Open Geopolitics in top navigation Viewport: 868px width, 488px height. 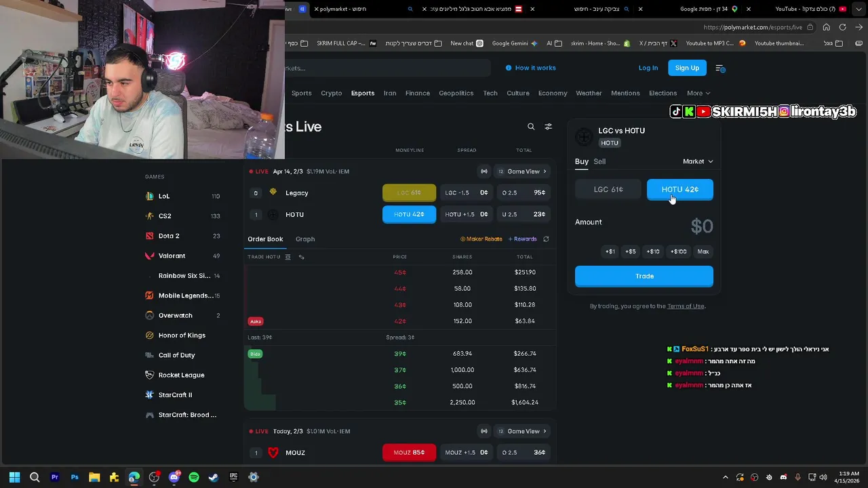tap(456, 93)
